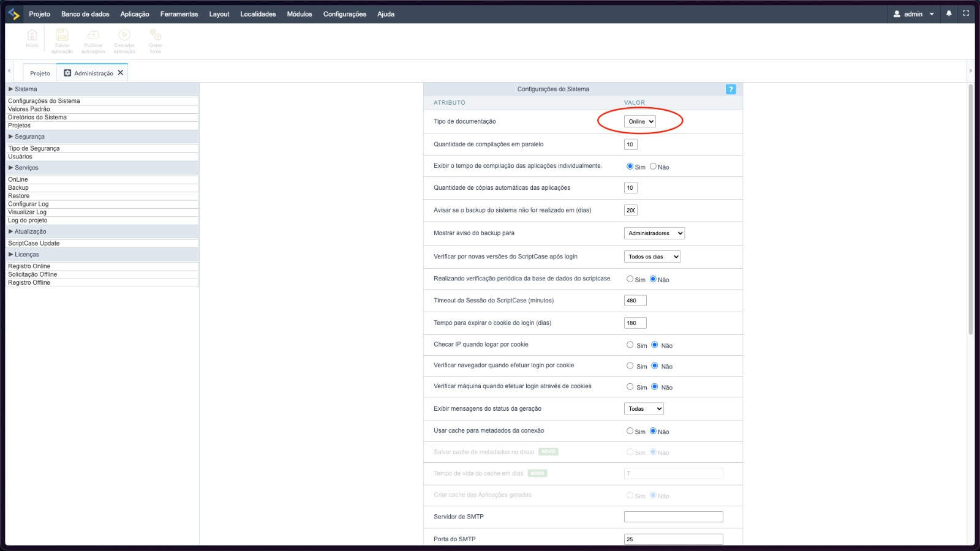Open the Tipo de documentação dropdown
Viewport: 980px width, 551px height.
pyautogui.click(x=639, y=122)
